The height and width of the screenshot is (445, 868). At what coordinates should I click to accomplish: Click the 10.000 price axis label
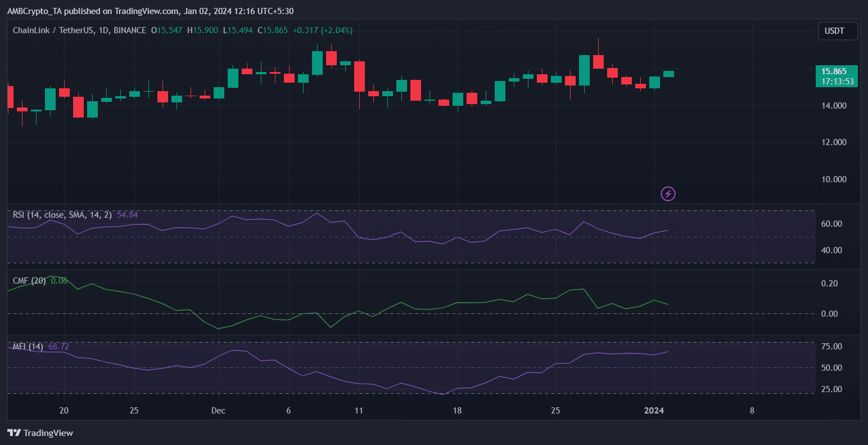(834, 179)
